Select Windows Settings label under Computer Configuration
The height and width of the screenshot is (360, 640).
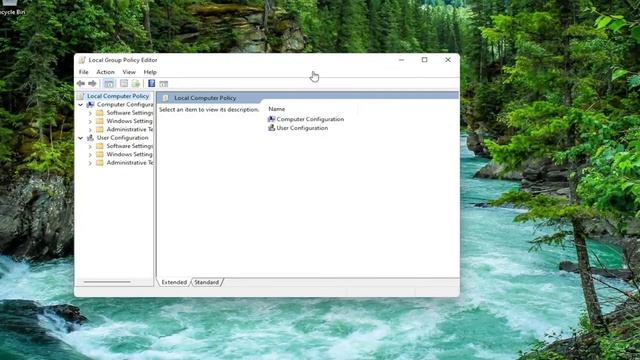pyautogui.click(x=130, y=121)
